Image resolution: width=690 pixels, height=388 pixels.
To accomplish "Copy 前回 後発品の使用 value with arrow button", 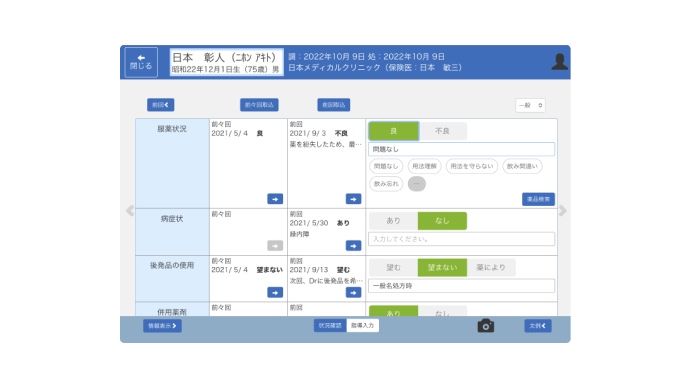I will (x=353, y=293).
